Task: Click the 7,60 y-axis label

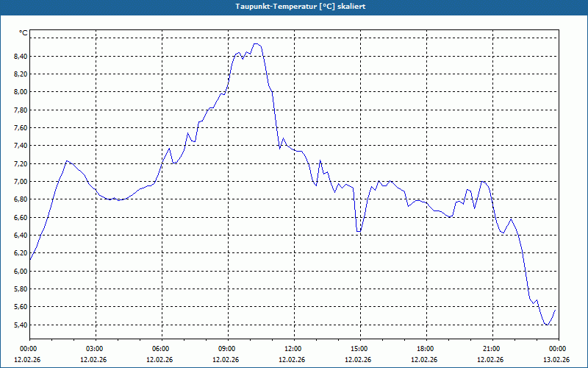Action: tap(21, 128)
